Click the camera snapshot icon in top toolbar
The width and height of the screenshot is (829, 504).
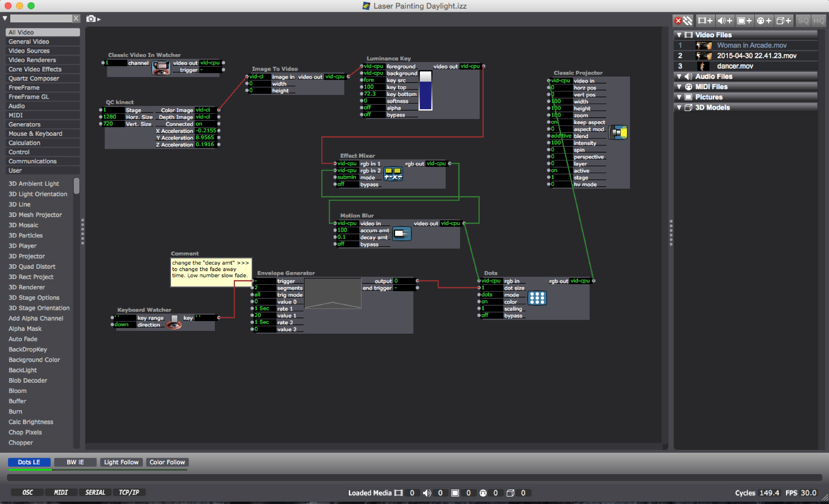91,19
